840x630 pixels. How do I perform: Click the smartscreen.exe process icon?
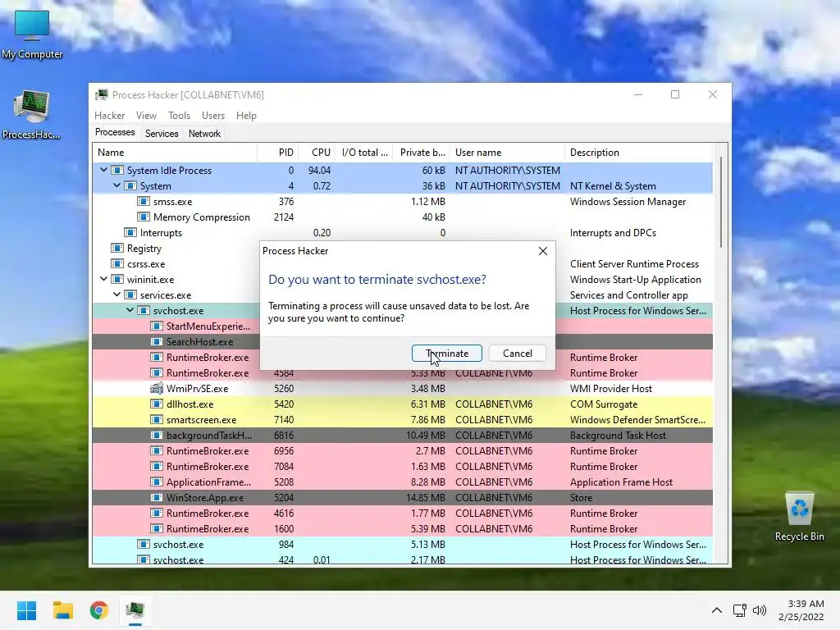pyautogui.click(x=157, y=419)
